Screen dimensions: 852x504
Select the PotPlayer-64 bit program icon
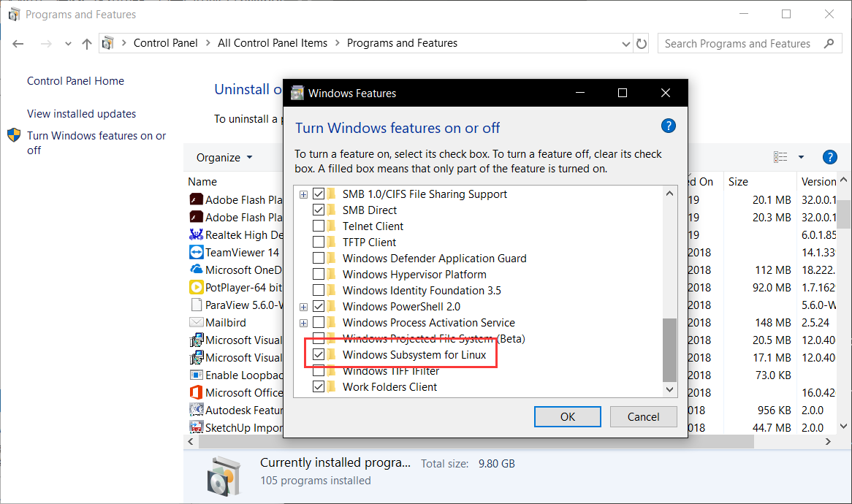point(196,287)
